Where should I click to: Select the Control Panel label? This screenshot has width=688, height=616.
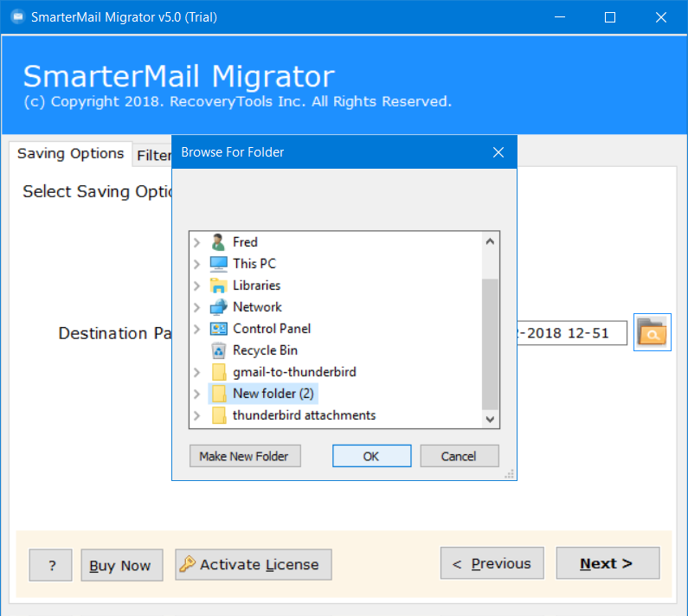point(272,329)
